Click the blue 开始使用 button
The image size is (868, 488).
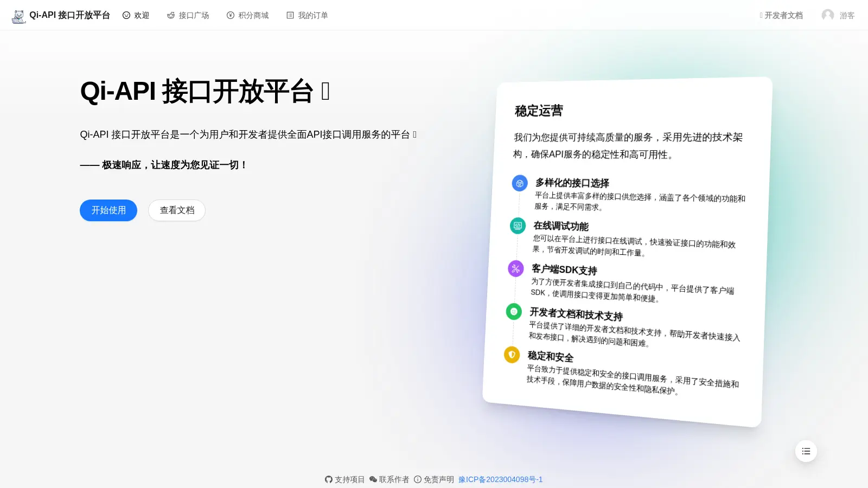(x=108, y=210)
